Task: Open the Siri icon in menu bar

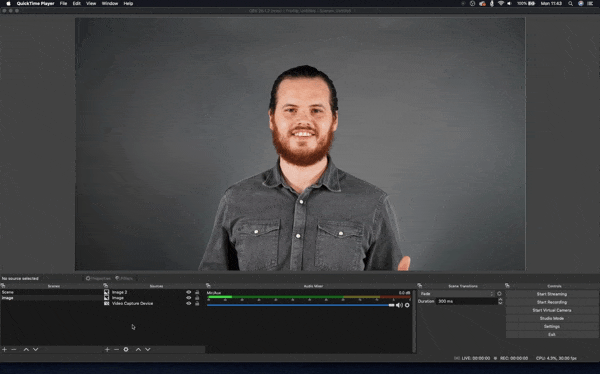Action: [x=580, y=3]
